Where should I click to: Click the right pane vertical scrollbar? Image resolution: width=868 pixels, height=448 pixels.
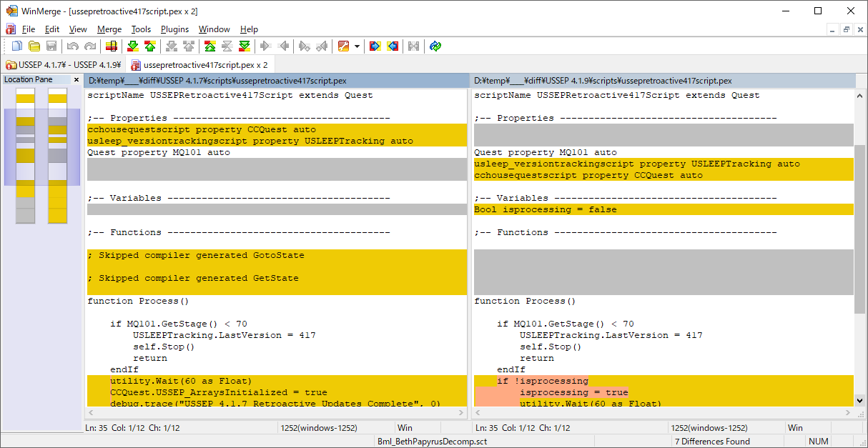click(860, 229)
